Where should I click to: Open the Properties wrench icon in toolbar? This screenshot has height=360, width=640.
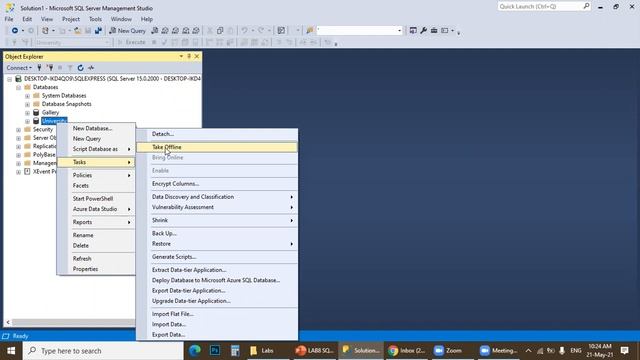coord(424,31)
